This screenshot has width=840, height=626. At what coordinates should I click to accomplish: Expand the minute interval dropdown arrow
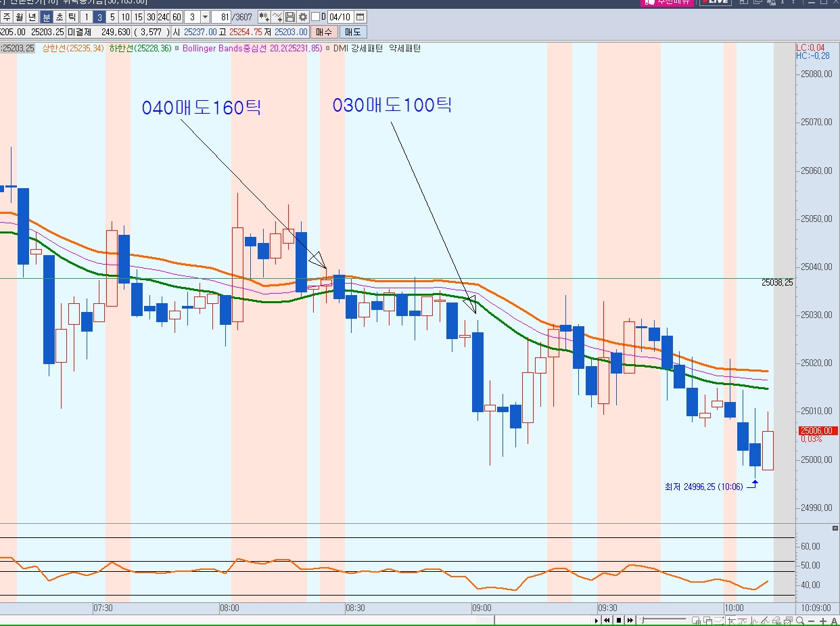click(x=205, y=17)
